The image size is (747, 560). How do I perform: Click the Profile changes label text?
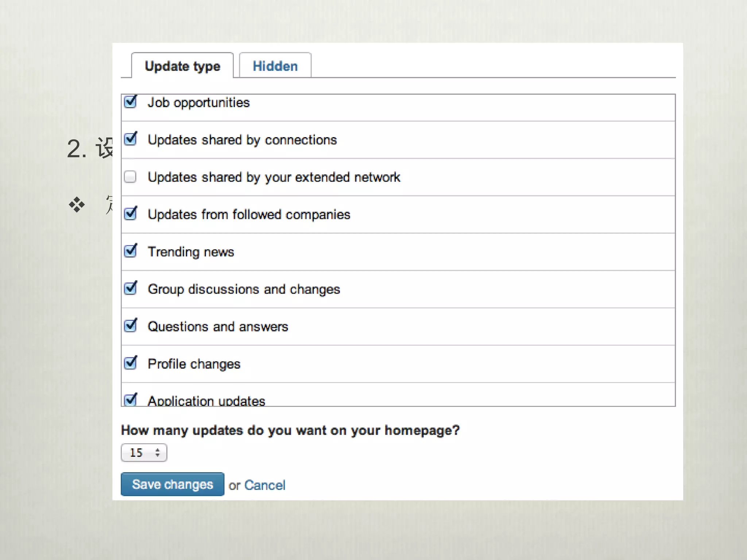tap(194, 364)
